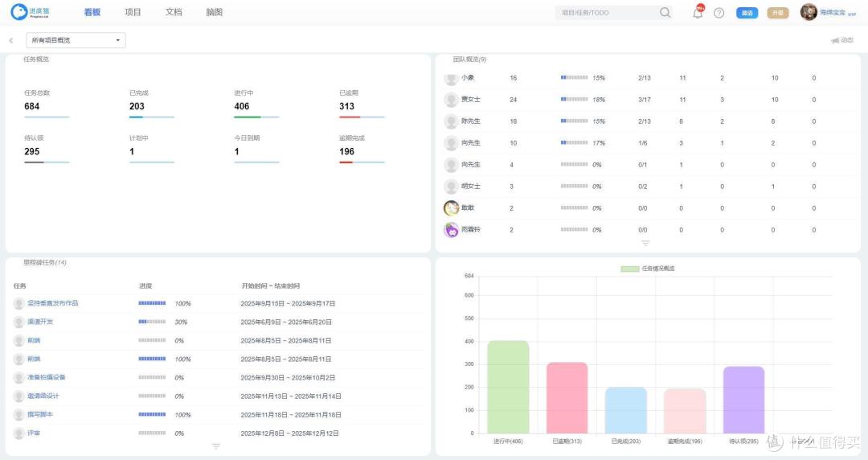Click the 里程碑任务(14) panel title

[45, 263]
